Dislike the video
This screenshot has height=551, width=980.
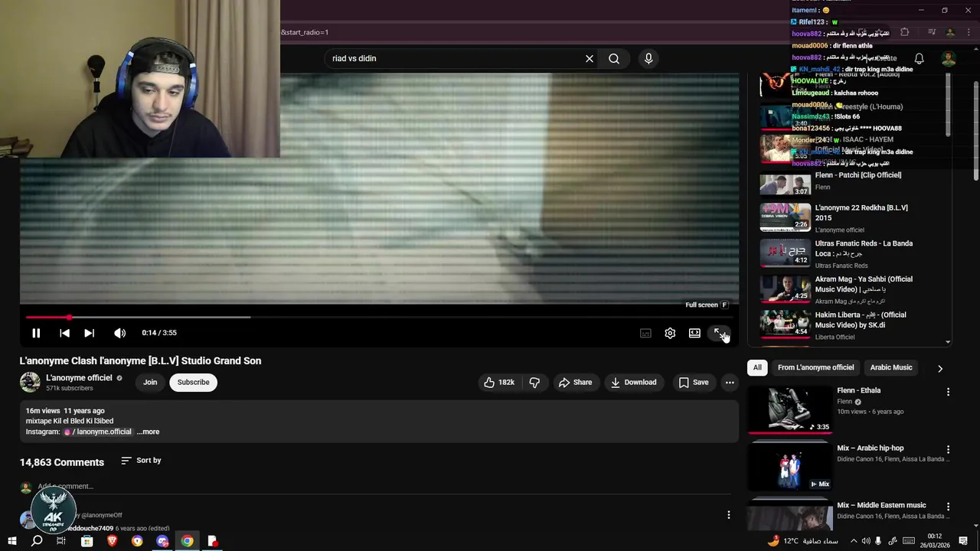coord(534,382)
